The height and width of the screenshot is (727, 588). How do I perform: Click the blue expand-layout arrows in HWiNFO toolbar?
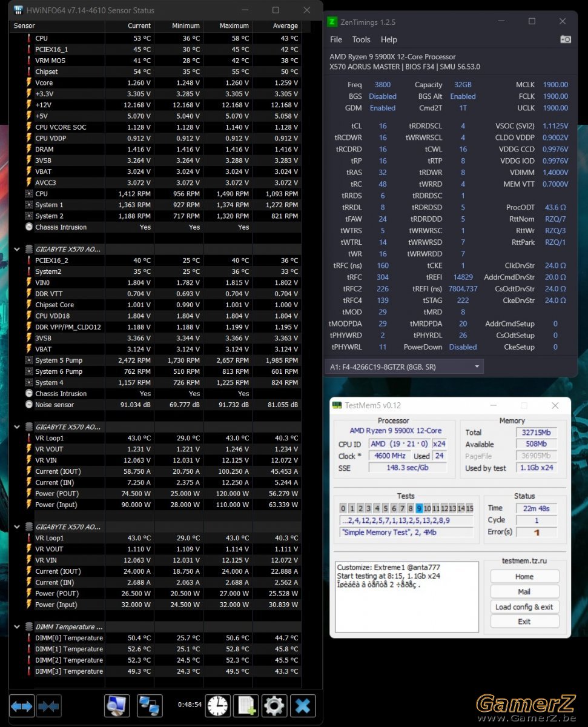[x=22, y=706]
